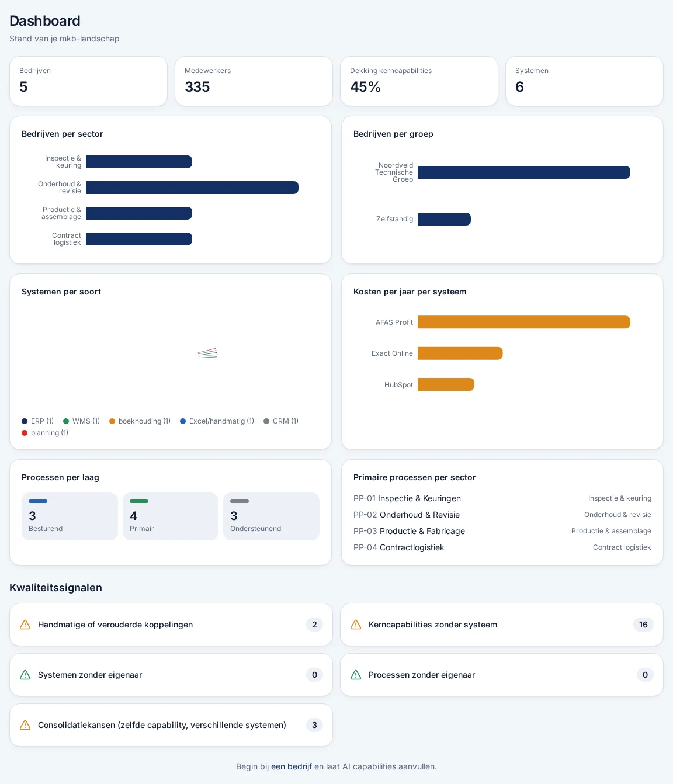Click the boekhouding legend color dot
Viewport: 673px width, 784px height.
tap(112, 421)
